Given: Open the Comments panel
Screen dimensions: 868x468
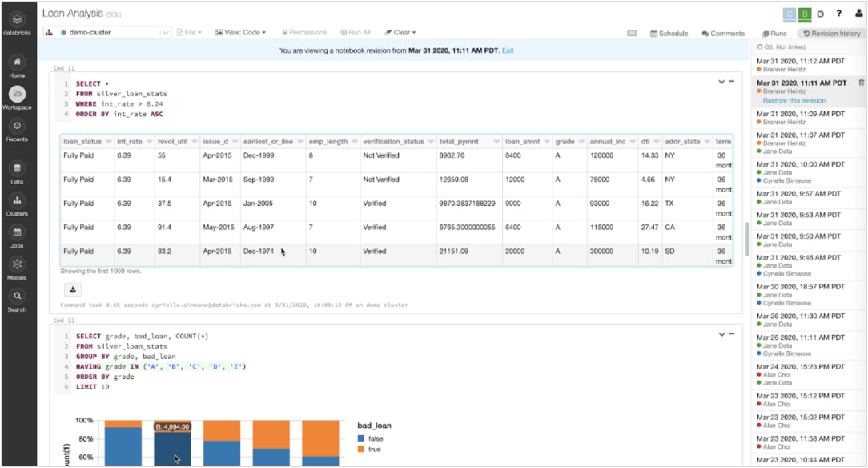Looking at the screenshot, I should pos(722,34).
